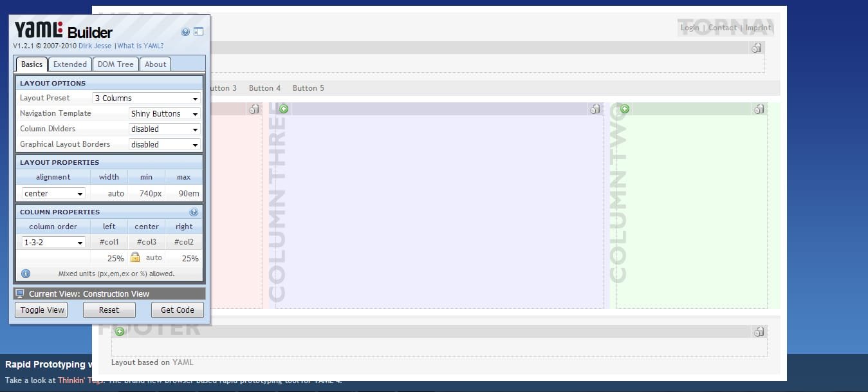The width and height of the screenshot is (868, 392).
Task: Click the Layout Properties section header
Action: coord(109,162)
